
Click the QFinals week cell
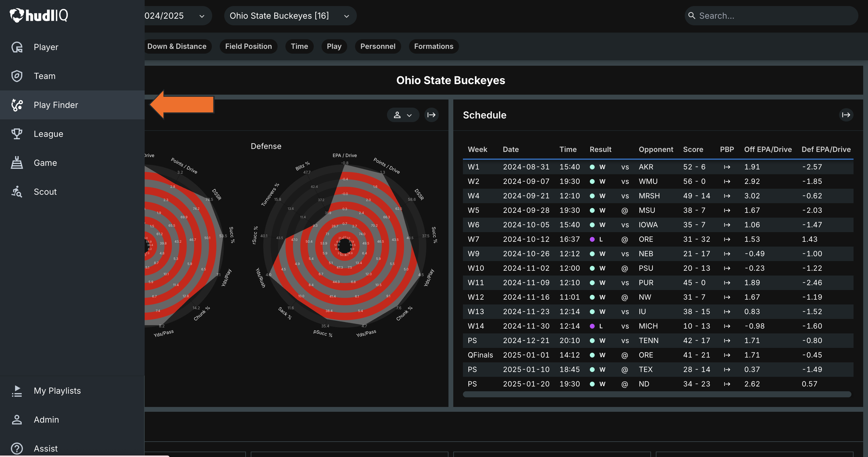pyautogui.click(x=480, y=355)
